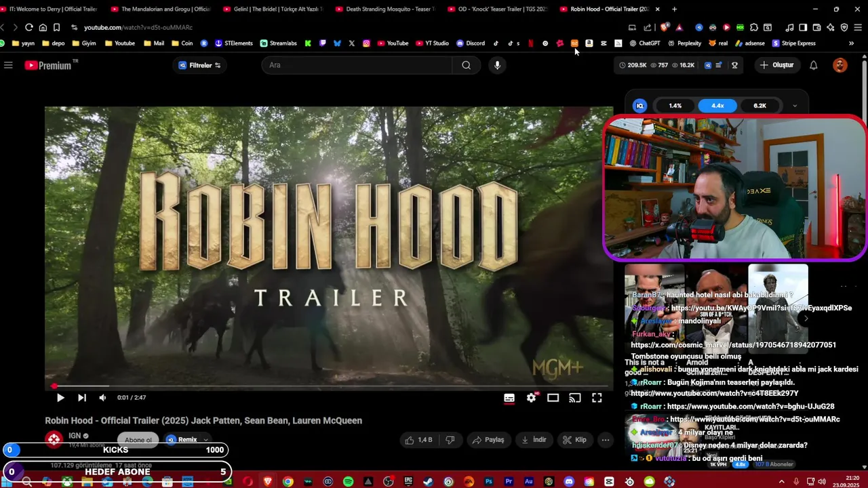
Task: Select the 1.4% vidIQ stat pill
Action: 675,106
